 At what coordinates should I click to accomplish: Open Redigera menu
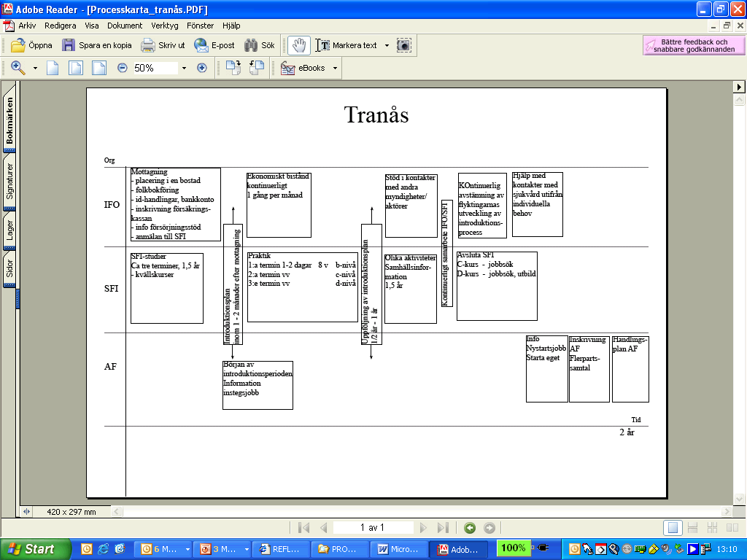tap(60, 26)
